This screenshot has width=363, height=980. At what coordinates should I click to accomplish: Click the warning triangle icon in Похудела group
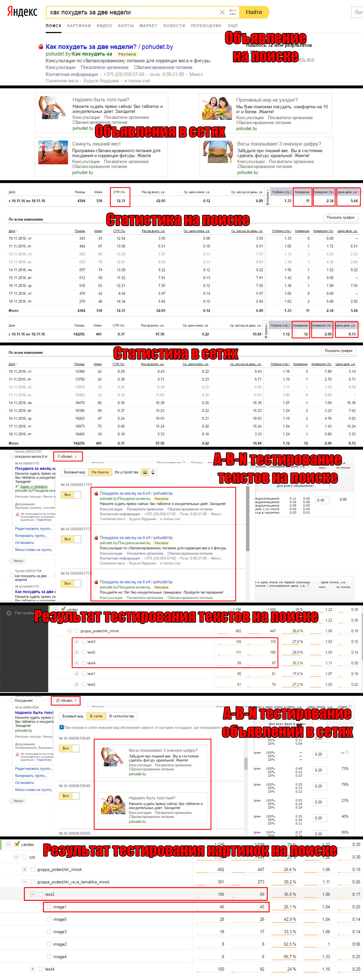tap(17, 514)
